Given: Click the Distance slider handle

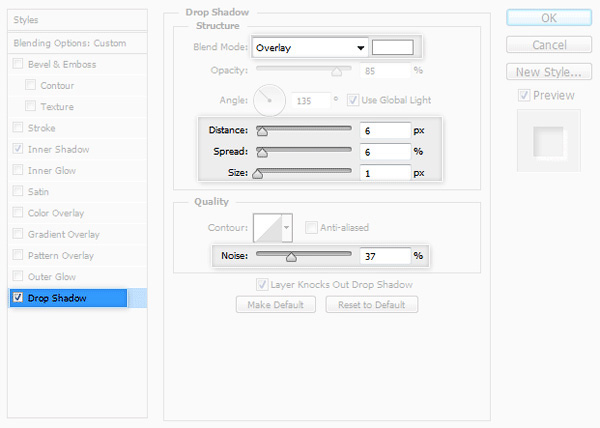Looking at the screenshot, I should (262, 131).
